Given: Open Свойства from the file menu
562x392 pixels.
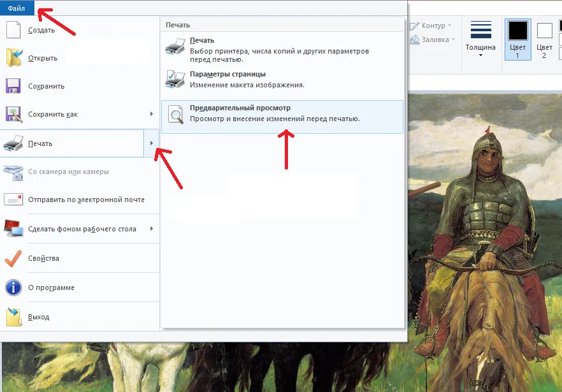Looking at the screenshot, I should 80,258.
